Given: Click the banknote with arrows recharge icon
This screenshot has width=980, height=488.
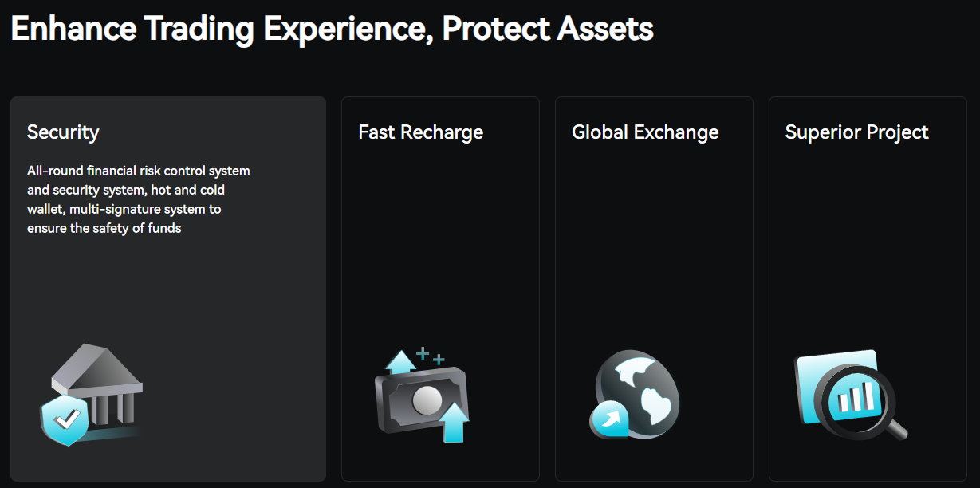Looking at the screenshot, I should 422,395.
